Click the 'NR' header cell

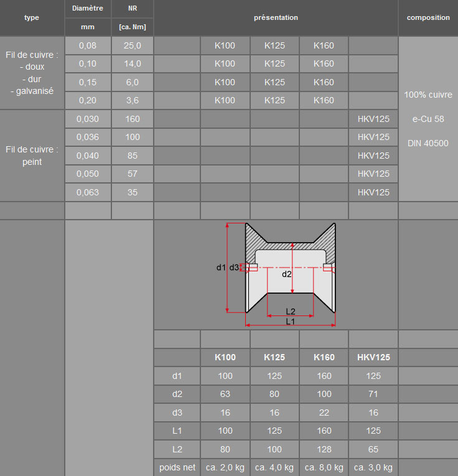pyautogui.click(x=133, y=9)
